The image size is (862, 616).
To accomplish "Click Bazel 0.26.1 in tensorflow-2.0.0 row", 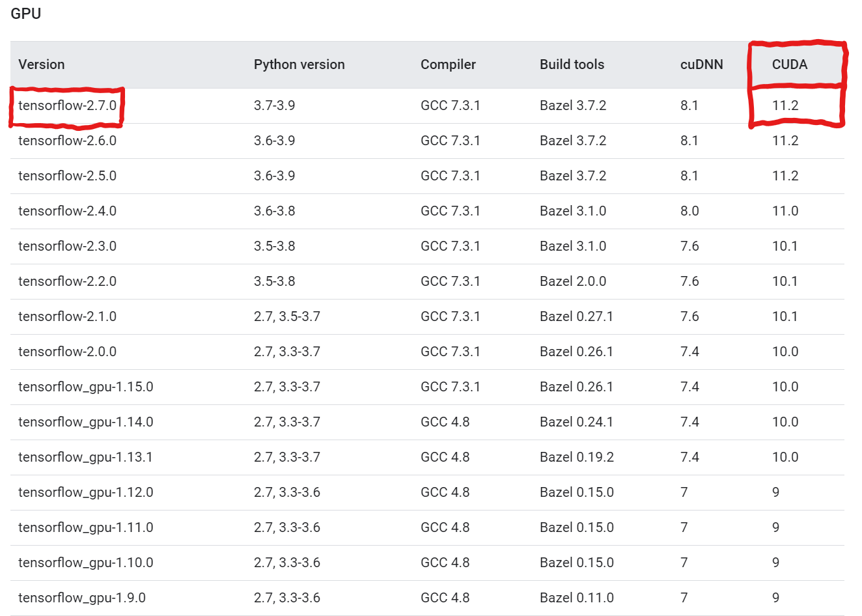I will [x=577, y=352].
